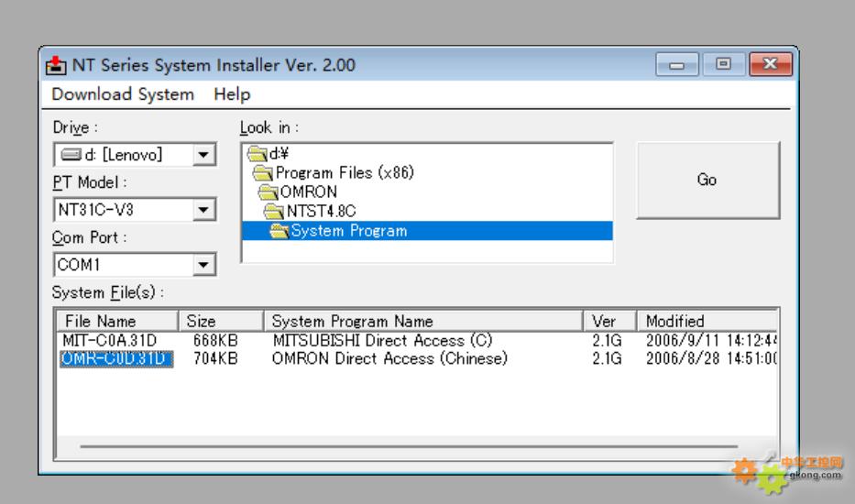
Task: Select the MIT-C0A.31D system file
Action: click(111, 340)
